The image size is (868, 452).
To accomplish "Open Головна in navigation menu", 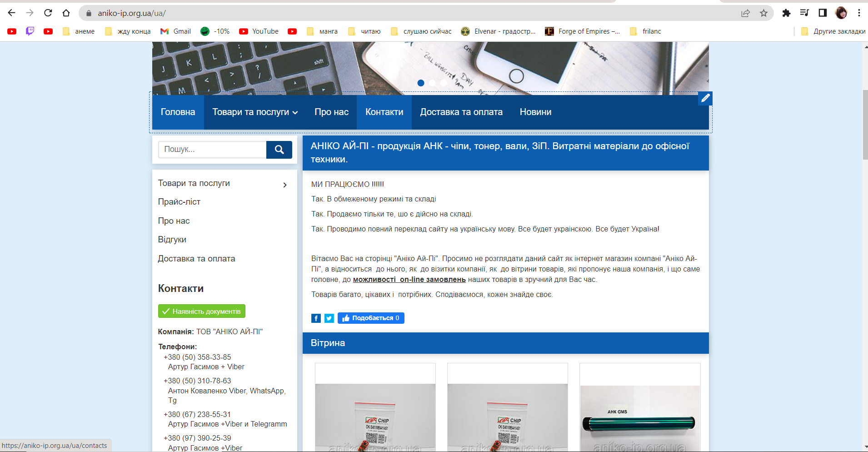I will [x=178, y=112].
